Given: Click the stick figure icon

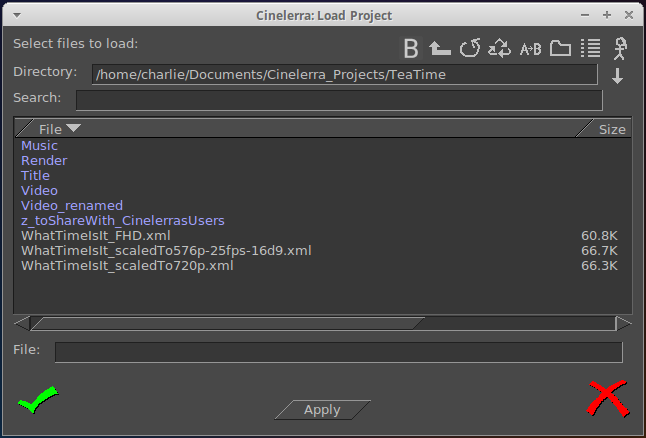Looking at the screenshot, I should coord(620,47).
